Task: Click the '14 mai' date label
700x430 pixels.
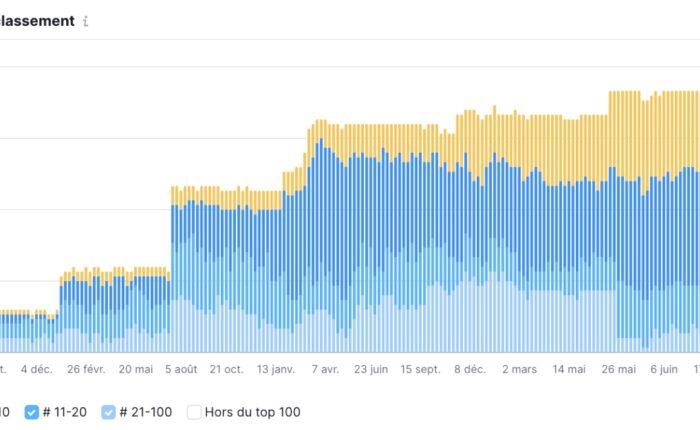Action: pyautogui.click(x=568, y=369)
